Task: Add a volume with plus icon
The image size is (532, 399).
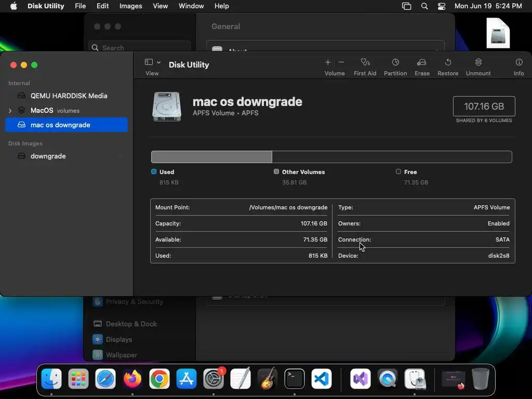Action: (x=328, y=62)
